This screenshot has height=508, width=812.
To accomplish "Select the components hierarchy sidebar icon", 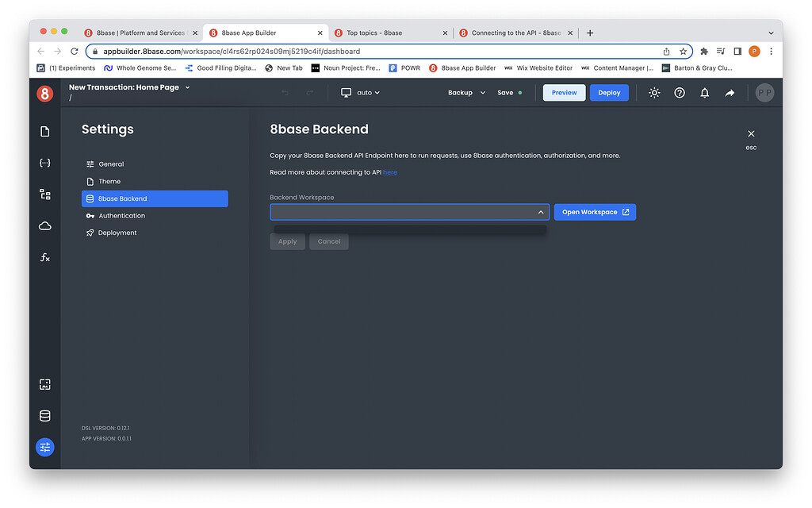I will tap(44, 194).
